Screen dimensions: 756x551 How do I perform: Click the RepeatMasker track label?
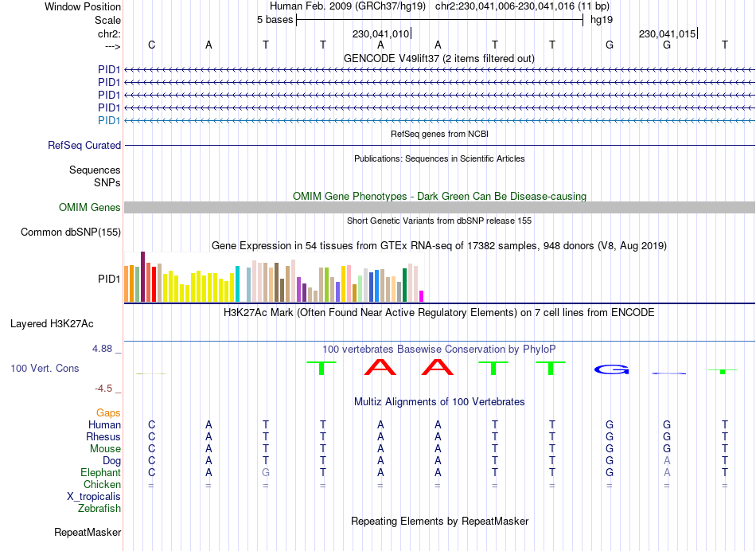(88, 532)
